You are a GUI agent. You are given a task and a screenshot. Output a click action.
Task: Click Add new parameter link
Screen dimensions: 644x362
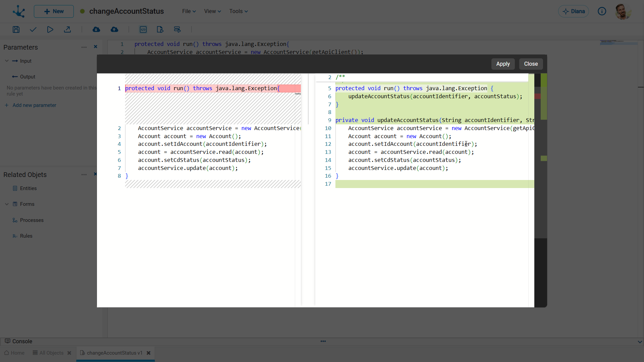[x=34, y=105]
